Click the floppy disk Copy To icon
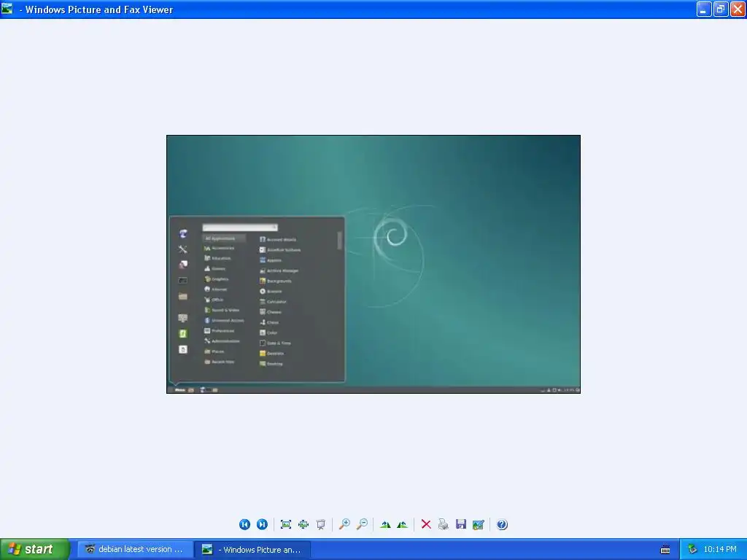Screen dimensions: 747x560 (461, 524)
